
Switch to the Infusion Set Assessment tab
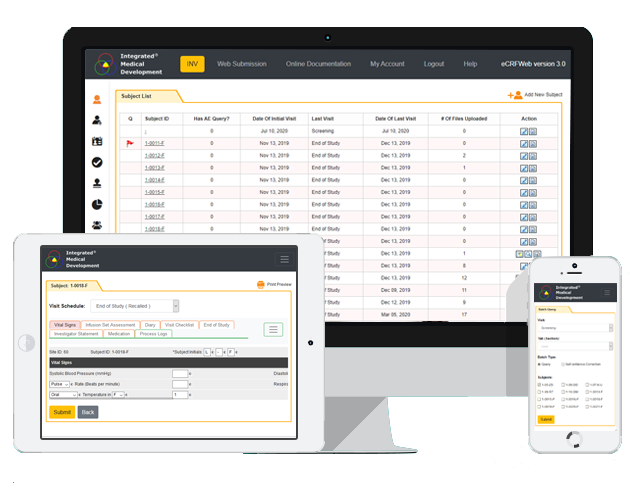108,325
